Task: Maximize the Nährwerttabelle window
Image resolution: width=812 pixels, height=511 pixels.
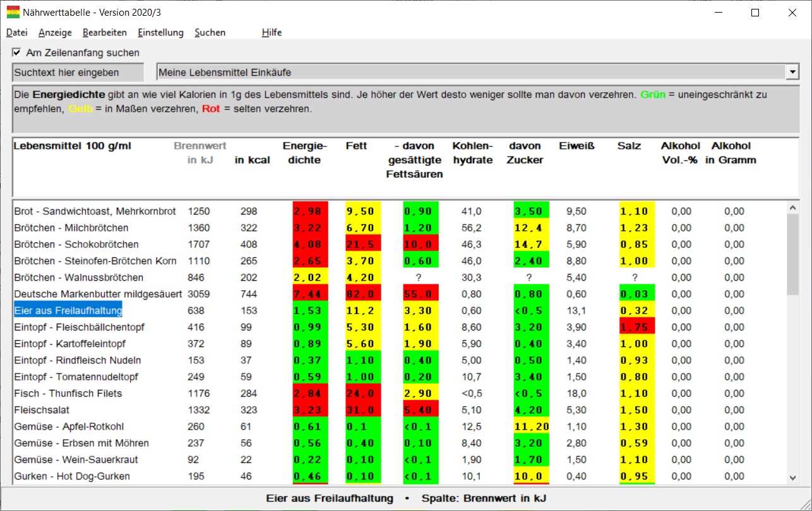Action: tap(755, 12)
